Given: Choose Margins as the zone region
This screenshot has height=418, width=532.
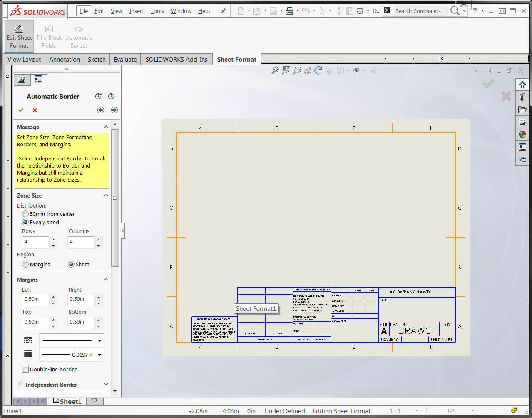Looking at the screenshot, I should coord(25,264).
